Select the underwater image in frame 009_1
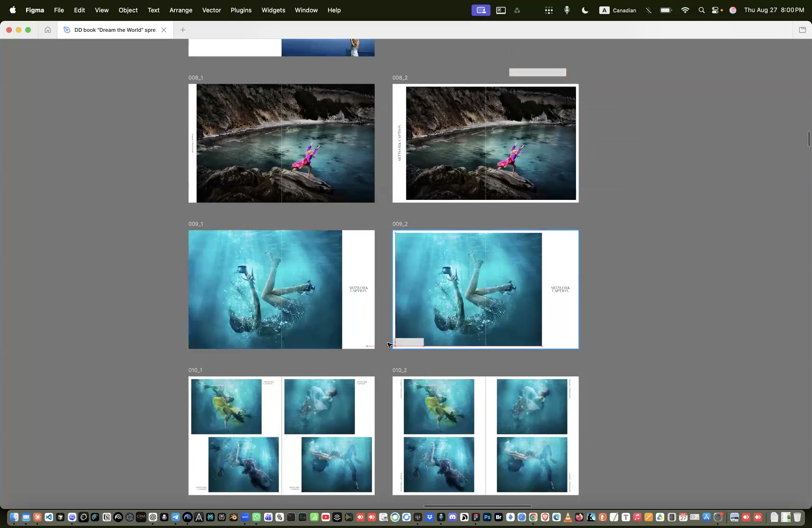812x528 pixels. tap(265, 290)
